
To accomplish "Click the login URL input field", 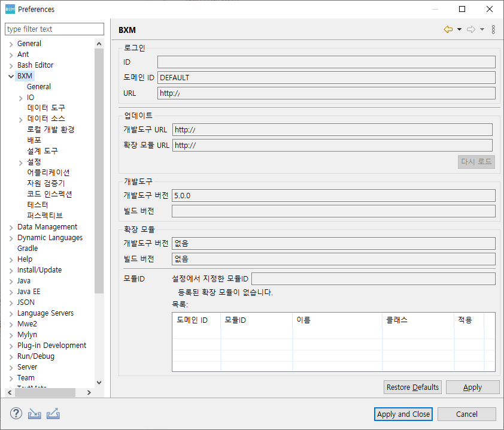I will (326, 93).
